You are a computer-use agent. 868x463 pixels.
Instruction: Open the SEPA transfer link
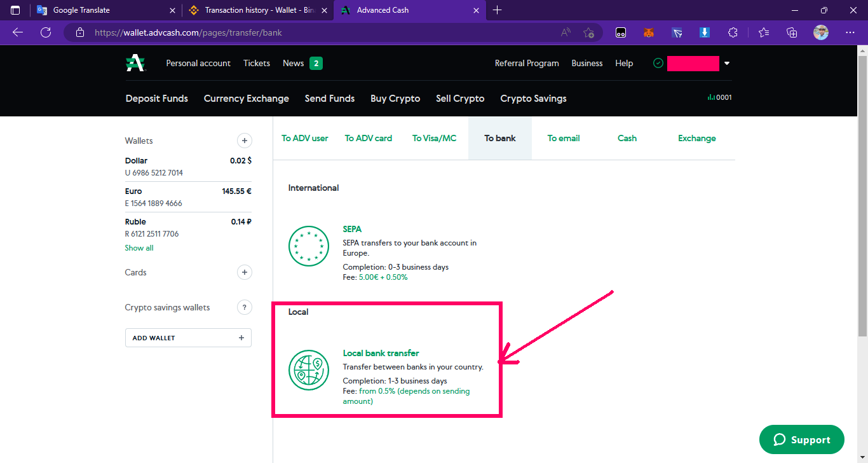pyautogui.click(x=352, y=229)
